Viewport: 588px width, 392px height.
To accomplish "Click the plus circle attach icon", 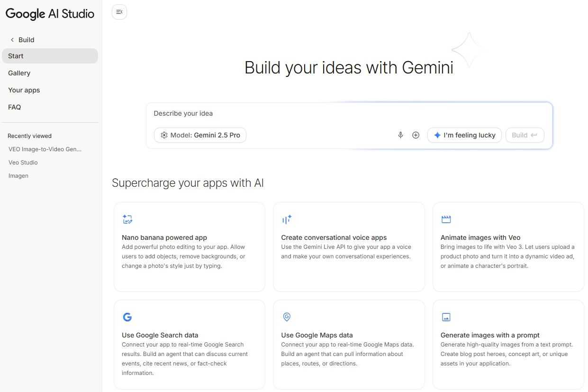I will coord(416,135).
